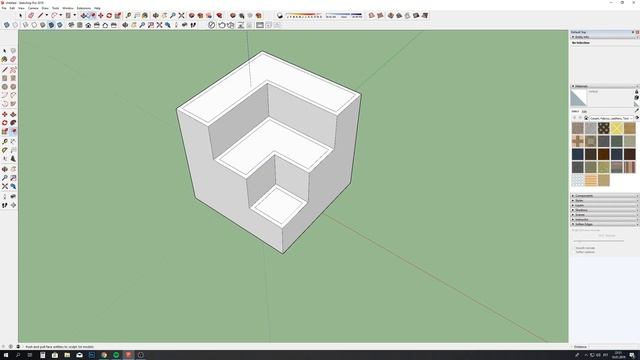Toggle X-Ray face style
Image resolution: width=640 pixels, height=360 pixels.
pos(7,25)
